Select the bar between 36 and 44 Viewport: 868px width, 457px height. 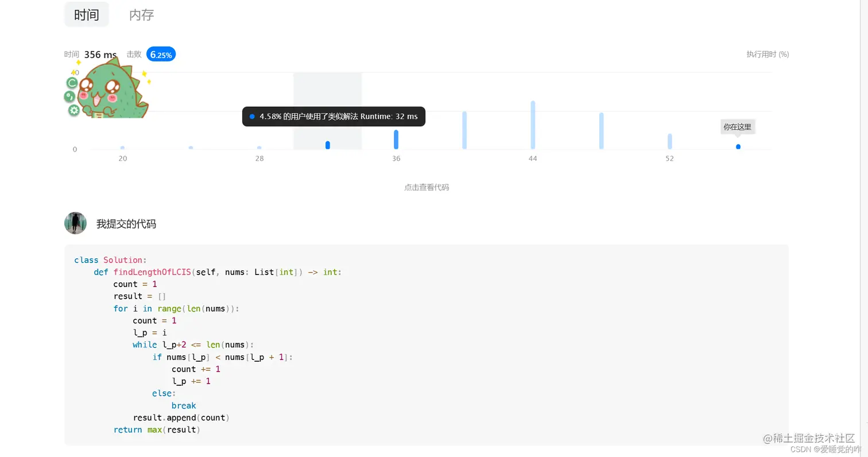click(464, 130)
